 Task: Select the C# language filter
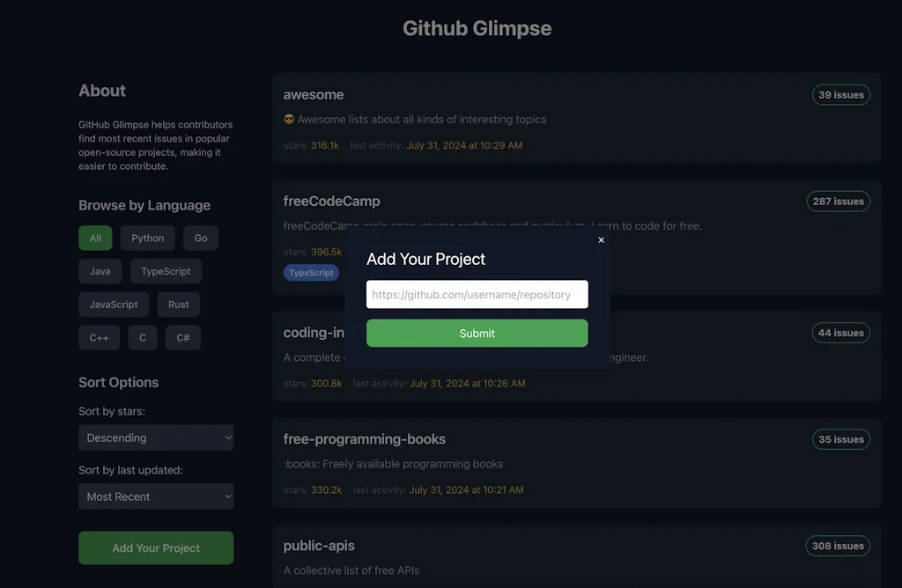[182, 337]
